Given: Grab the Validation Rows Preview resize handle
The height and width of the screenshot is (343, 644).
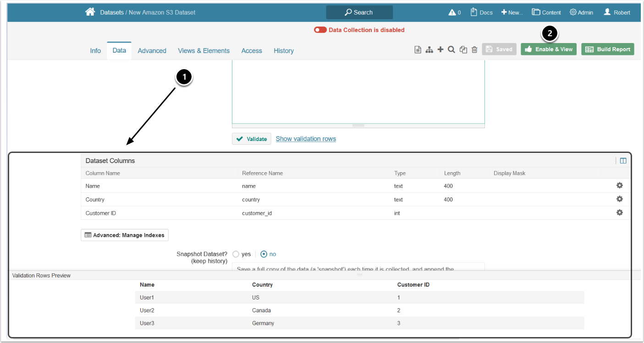Looking at the screenshot, I should pos(359,275).
